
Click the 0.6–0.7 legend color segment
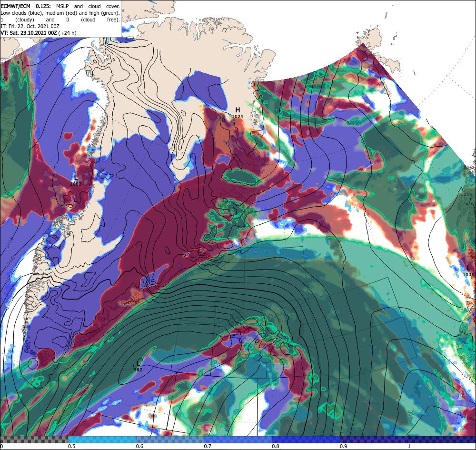coord(170,440)
